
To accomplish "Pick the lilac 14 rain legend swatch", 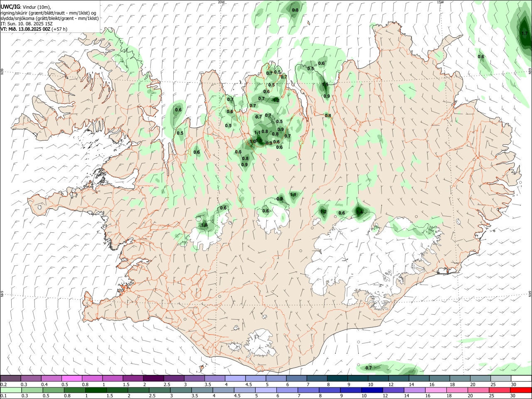I will pos(414,390).
